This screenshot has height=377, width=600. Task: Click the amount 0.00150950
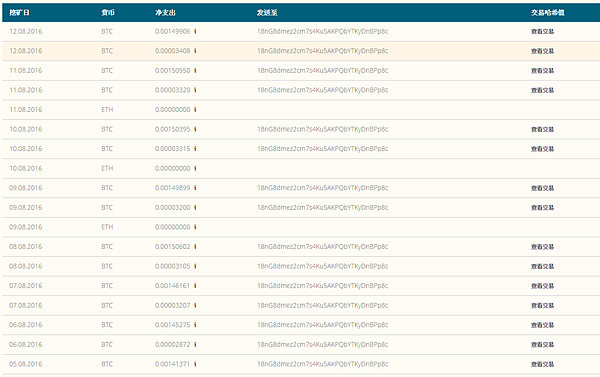point(173,70)
